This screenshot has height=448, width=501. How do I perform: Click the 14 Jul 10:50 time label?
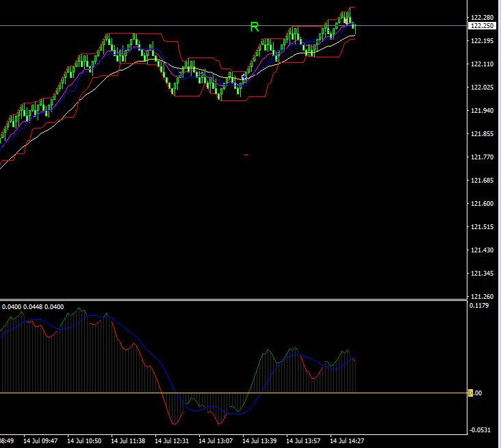point(84,441)
